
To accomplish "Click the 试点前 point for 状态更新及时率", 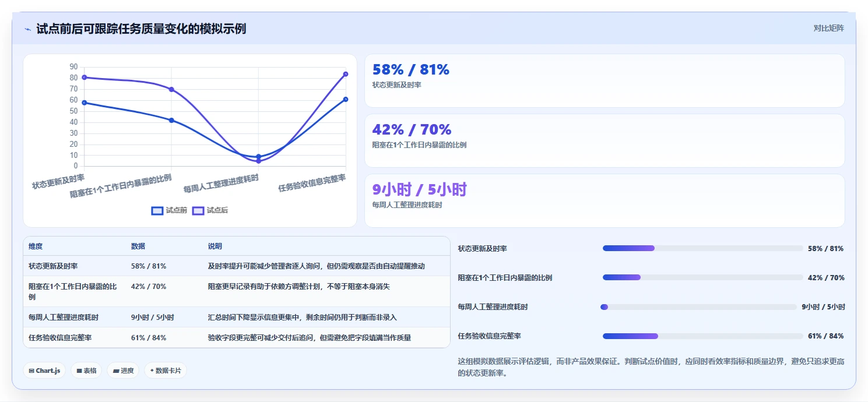I will pos(85,103).
